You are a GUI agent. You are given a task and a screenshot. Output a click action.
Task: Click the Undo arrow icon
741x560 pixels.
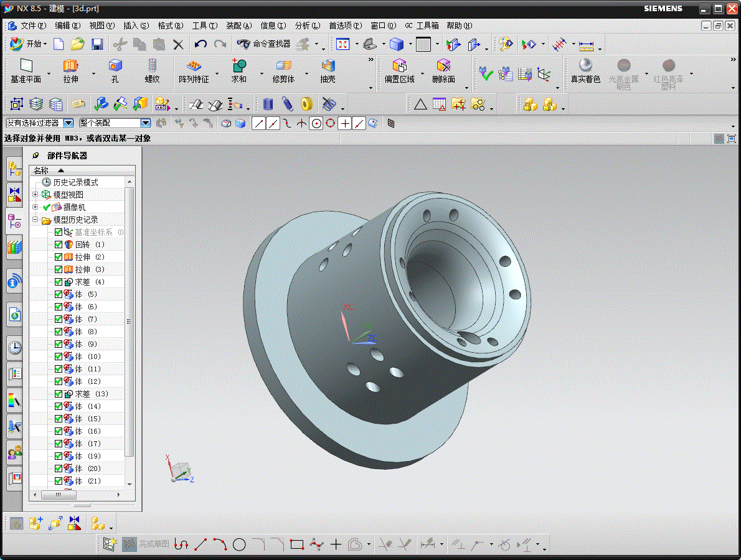click(x=201, y=44)
